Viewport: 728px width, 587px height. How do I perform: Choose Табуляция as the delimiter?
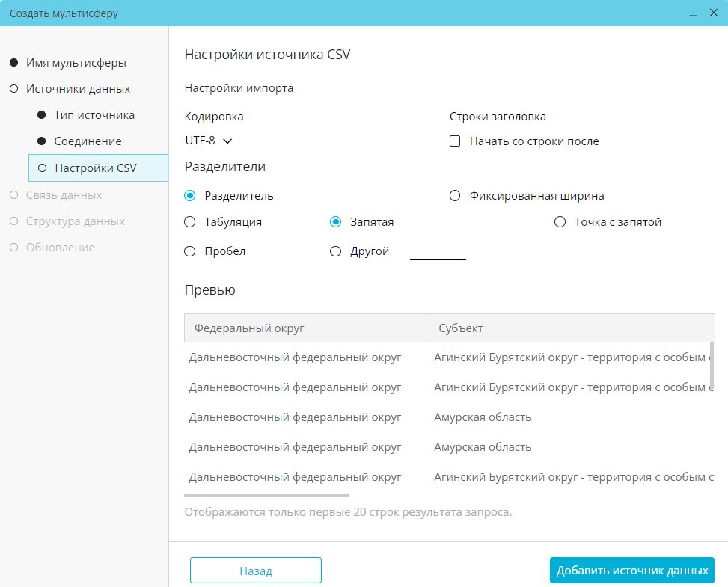[x=190, y=222]
